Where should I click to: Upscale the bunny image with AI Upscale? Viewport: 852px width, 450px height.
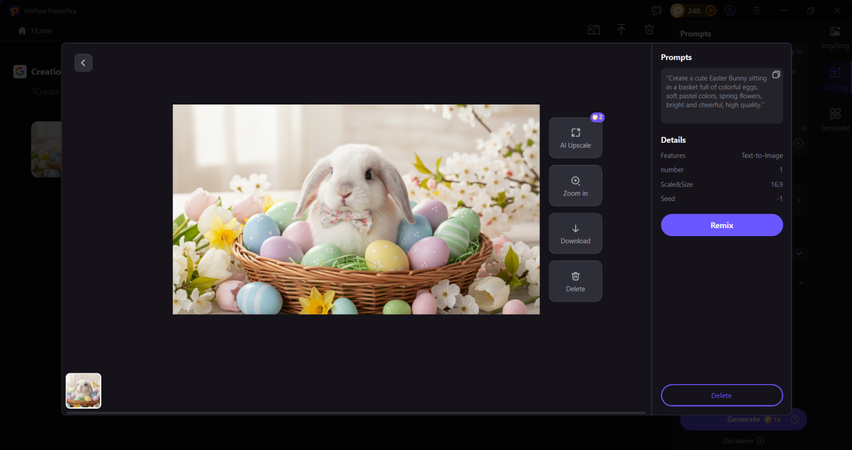(575, 138)
